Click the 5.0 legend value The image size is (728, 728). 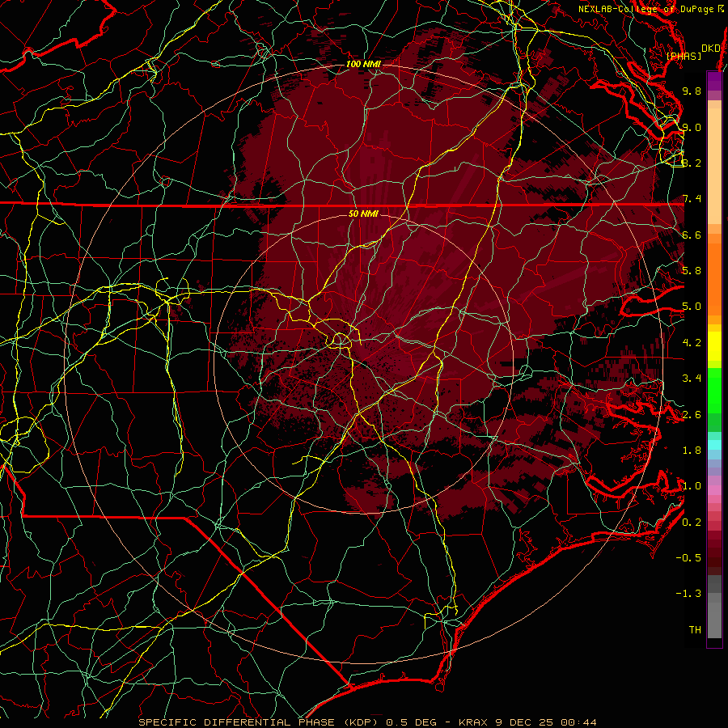coord(692,307)
